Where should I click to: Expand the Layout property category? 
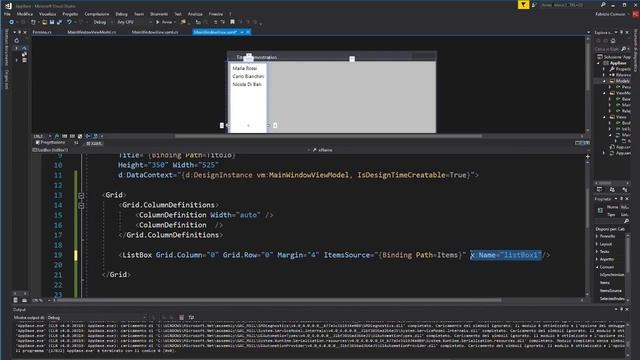[597, 244]
